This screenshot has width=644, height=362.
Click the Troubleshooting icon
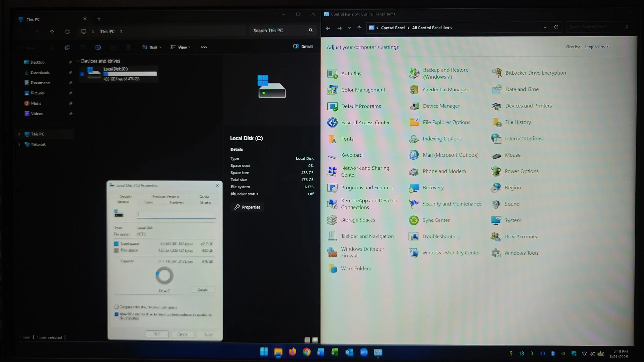click(413, 236)
